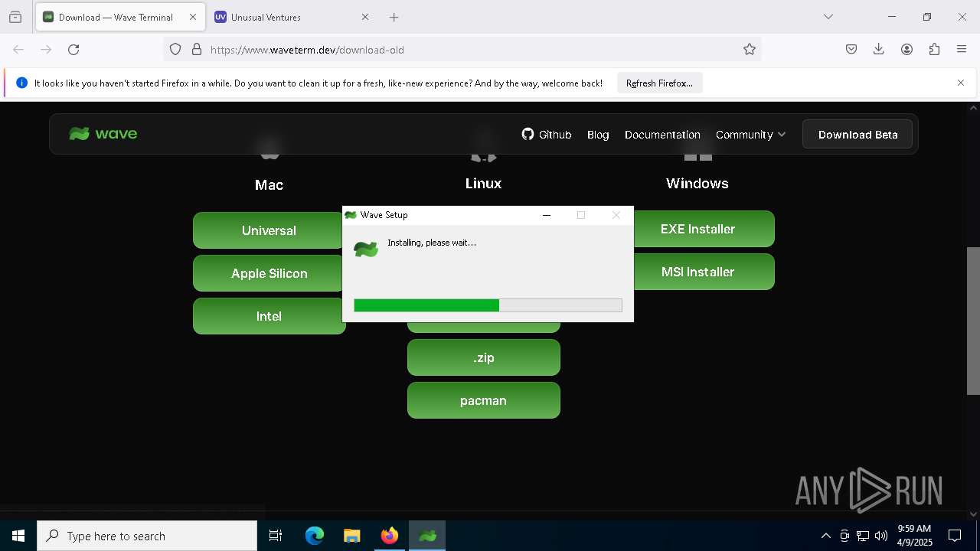The image size is (980, 551).
Task: Click the Wave logo in site header
Action: pyautogui.click(x=103, y=134)
